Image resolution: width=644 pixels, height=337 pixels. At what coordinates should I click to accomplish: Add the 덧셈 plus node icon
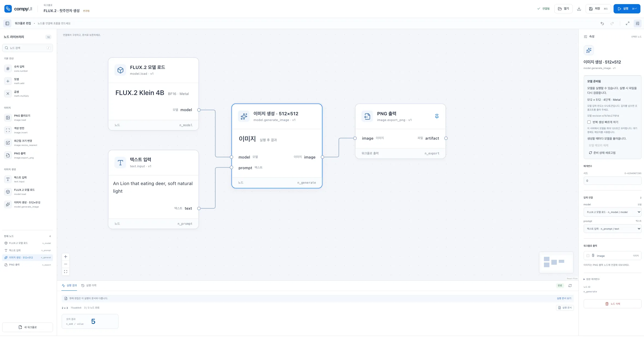(x=8, y=81)
